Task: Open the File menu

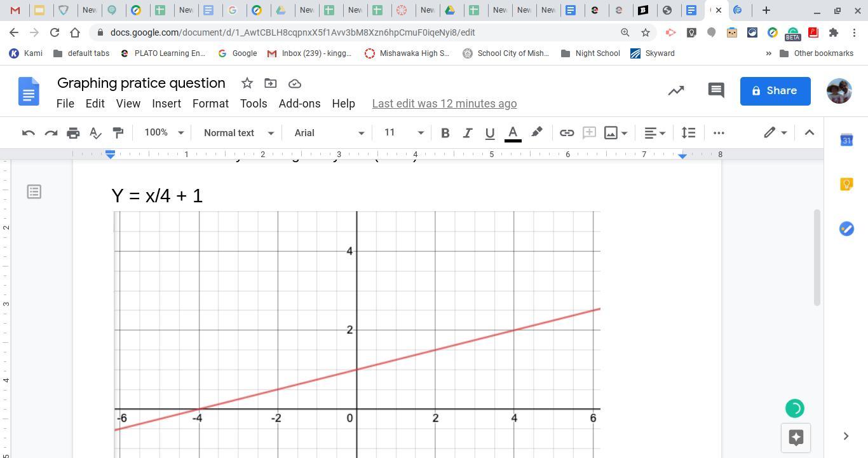Action: coord(65,104)
